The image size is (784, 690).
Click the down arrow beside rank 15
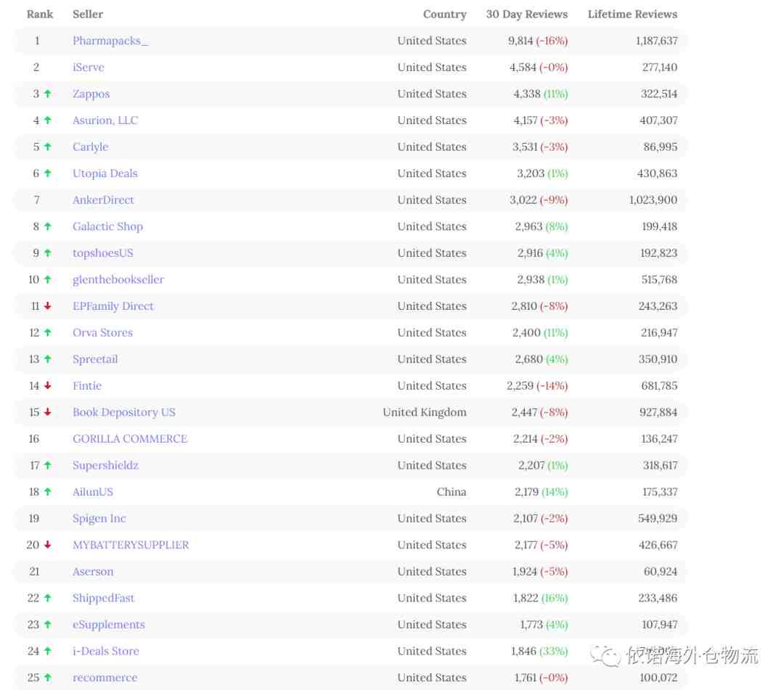point(47,411)
